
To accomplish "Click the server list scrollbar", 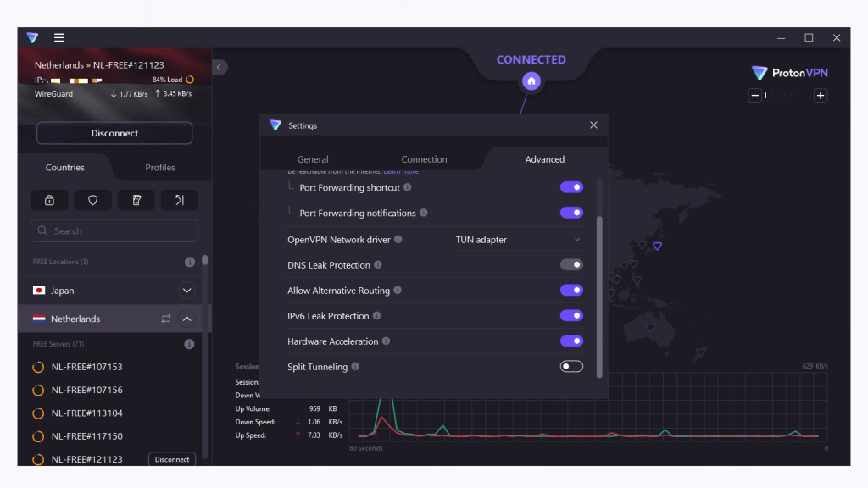I will coord(205,260).
